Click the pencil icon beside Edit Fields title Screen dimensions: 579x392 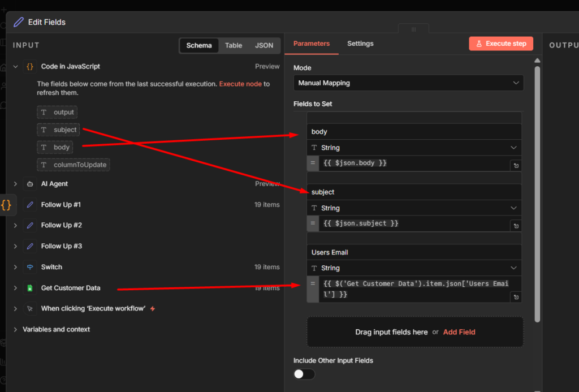click(19, 21)
